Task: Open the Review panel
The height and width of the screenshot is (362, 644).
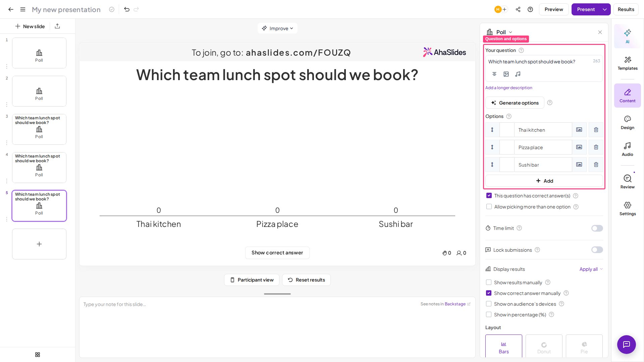Action: pyautogui.click(x=627, y=182)
